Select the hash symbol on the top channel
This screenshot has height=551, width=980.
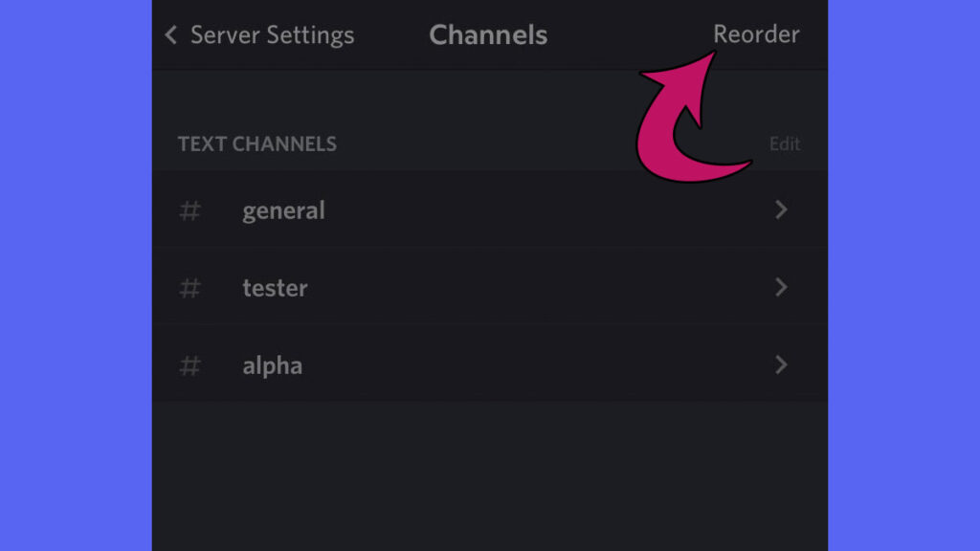pyautogui.click(x=189, y=210)
